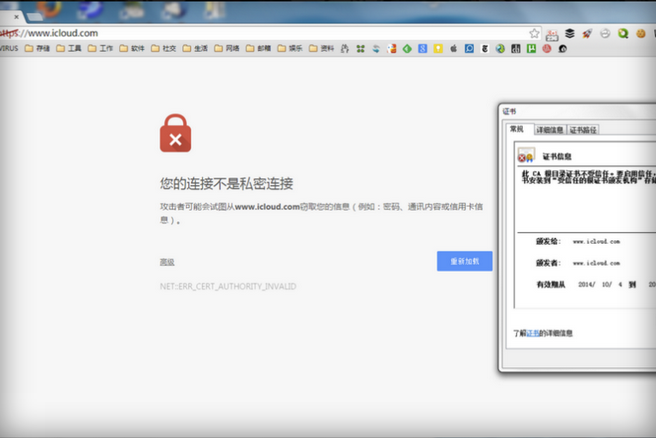Click the green Q magnifier extension
The image size is (656, 438).
[623, 33]
